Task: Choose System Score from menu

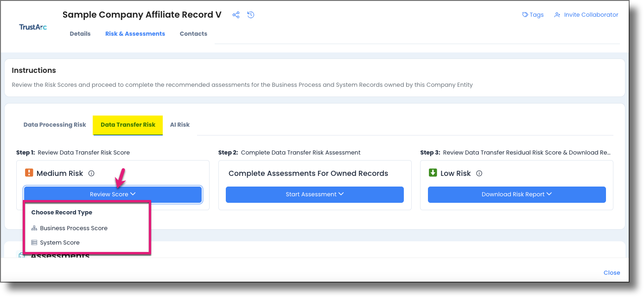Action: (x=60, y=243)
